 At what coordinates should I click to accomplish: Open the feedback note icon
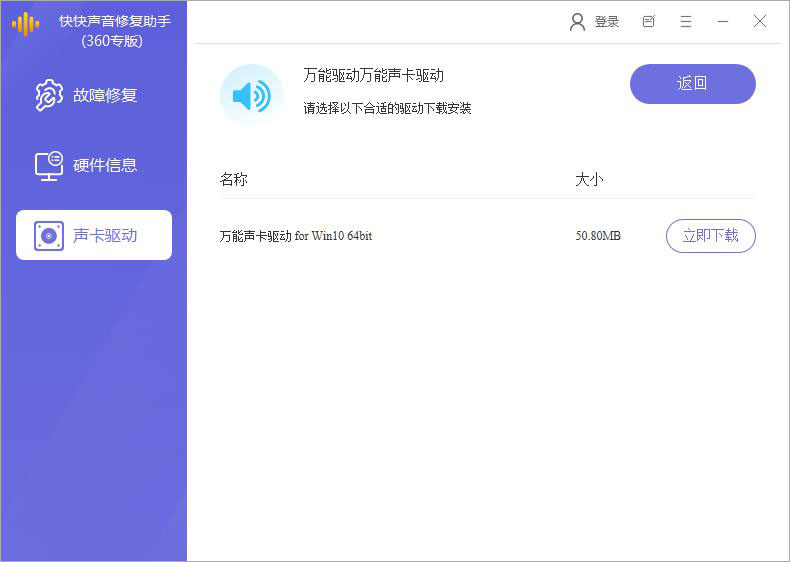[649, 21]
